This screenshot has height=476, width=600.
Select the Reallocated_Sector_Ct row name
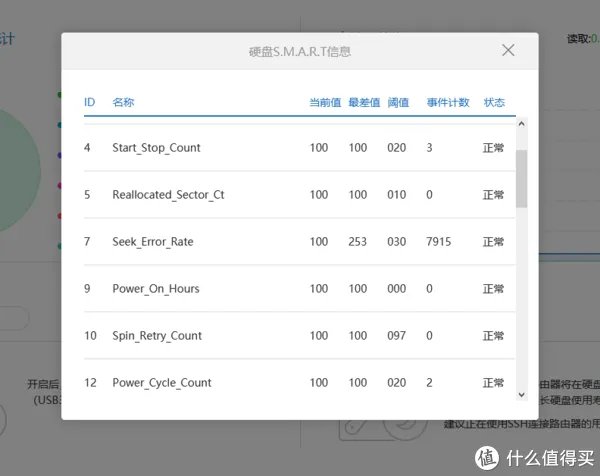click(168, 195)
